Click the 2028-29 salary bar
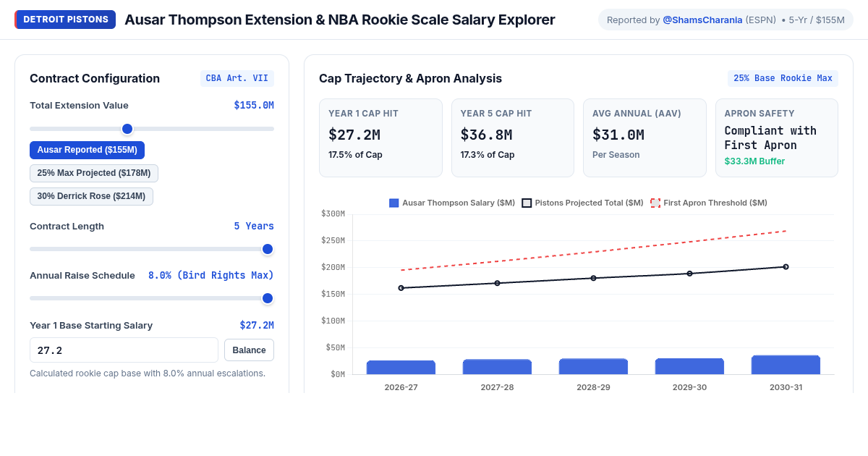 point(593,366)
